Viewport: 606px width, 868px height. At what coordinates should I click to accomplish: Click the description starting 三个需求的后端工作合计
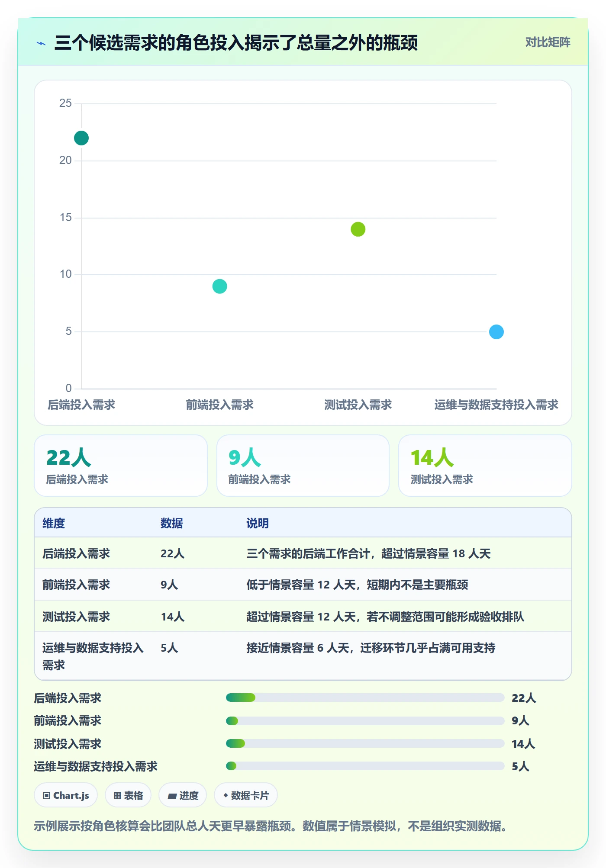[x=368, y=553]
